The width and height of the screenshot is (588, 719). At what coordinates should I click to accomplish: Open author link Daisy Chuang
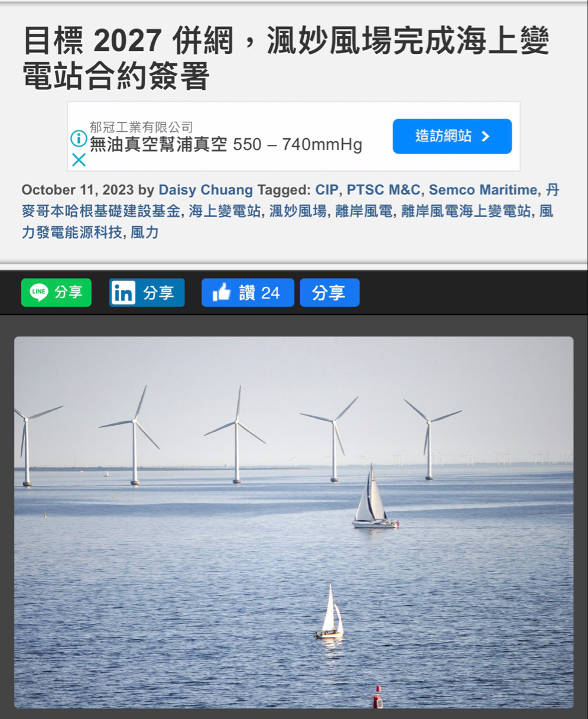coord(205,190)
